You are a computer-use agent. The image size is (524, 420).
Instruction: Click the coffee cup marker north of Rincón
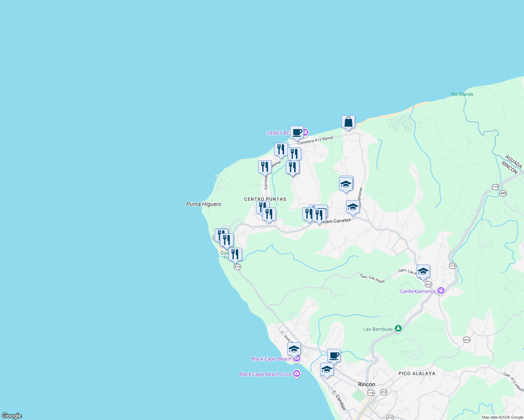pos(333,355)
